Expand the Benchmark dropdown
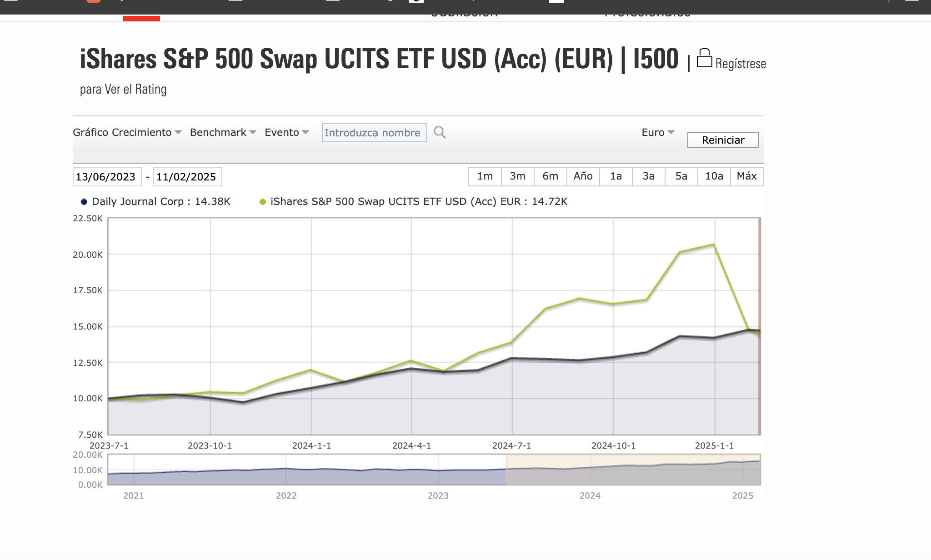Image resolution: width=931 pixels, height=560 pixels. click(223, 132)
